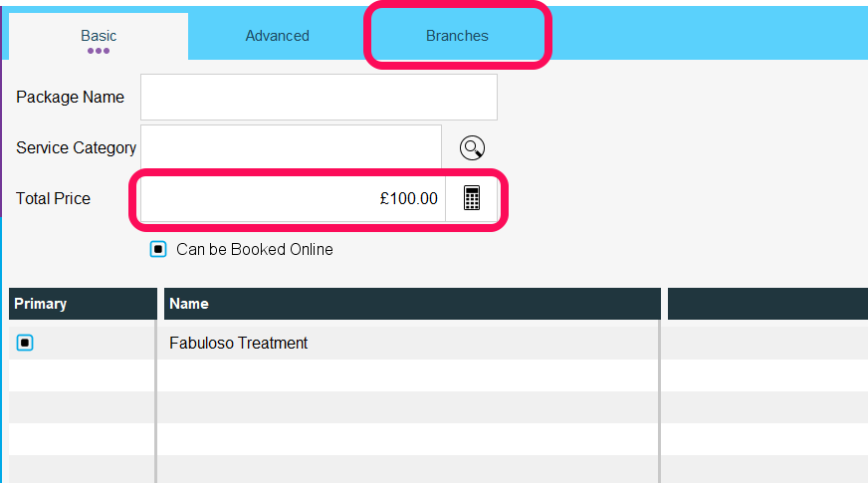Toggle Primary checkbox for Fabuloso Treatment
This screenshot has height=483, width=868.
pyautogui.click(x=25, y=343)
